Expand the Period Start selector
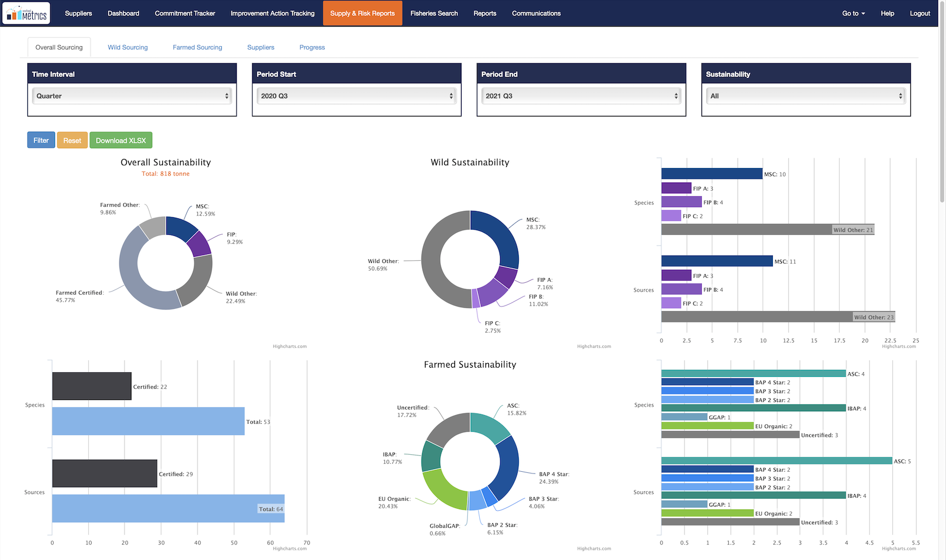Screen dimensions: 946x560 pos(356,96)
